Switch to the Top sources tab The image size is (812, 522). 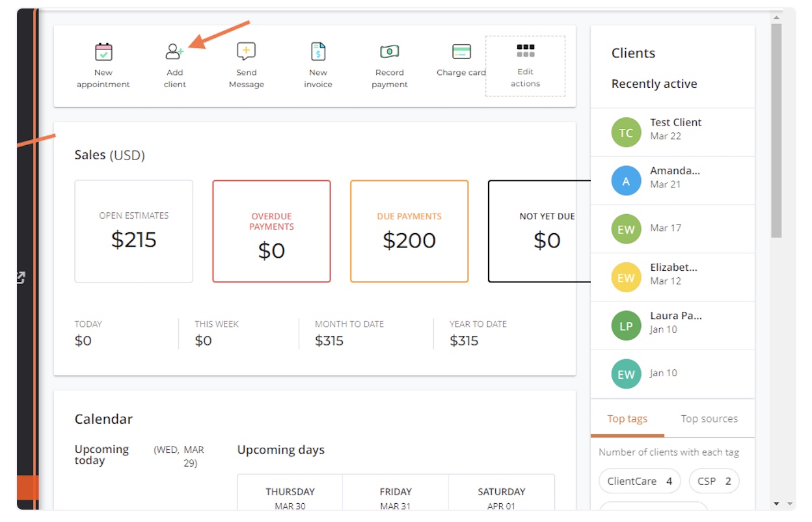[x=709, y=419]
